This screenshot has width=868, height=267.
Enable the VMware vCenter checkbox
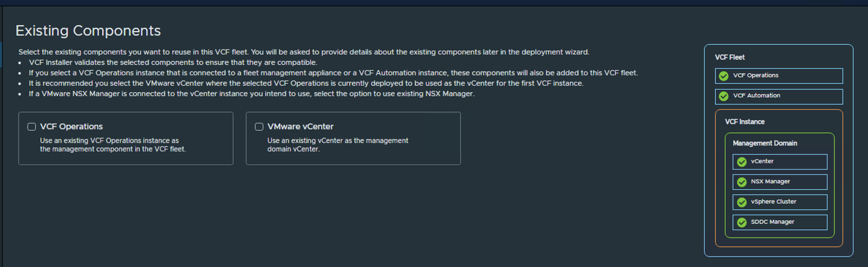click(259, 127)
